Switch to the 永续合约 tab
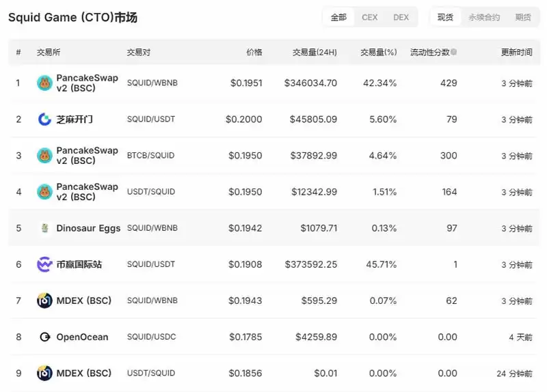Screen dimensions: 547x392 click(x=484, y=17)
